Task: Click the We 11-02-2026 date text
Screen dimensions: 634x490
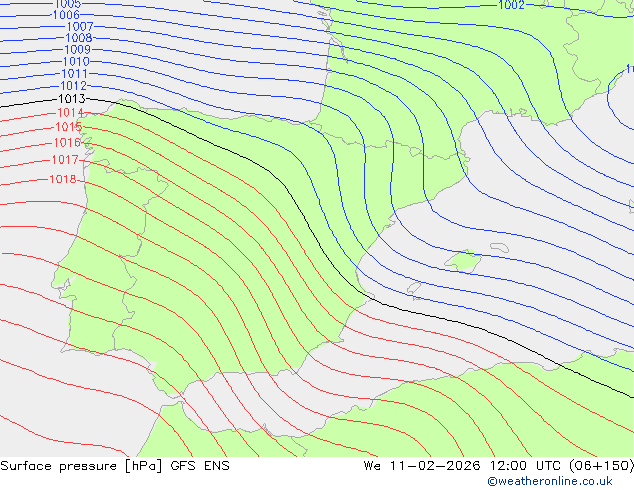Action: pyautogui.click(x=422, y=466)
